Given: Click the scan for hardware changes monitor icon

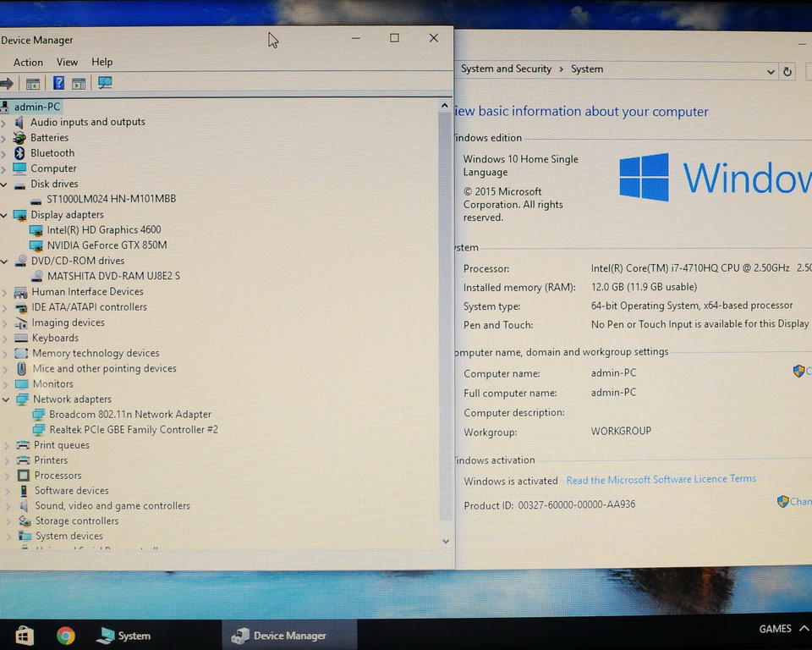Looking at the screenshot, I should pyautogui.click(x=105, y=83).
